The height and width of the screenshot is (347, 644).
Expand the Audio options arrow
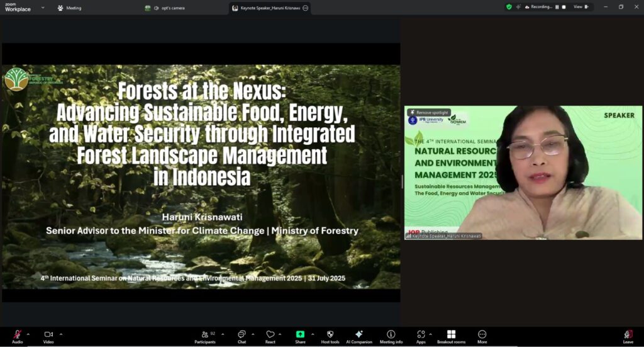click(x=28, y=334)
